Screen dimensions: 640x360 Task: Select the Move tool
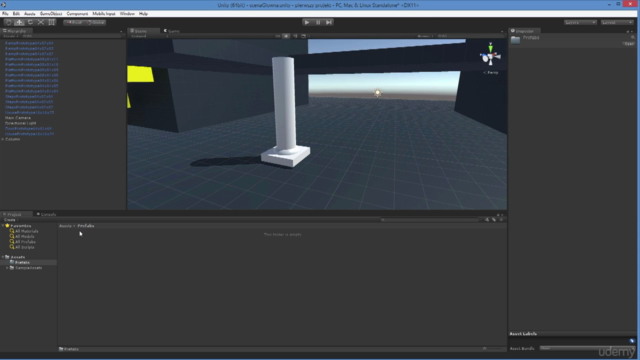(20, 22)
